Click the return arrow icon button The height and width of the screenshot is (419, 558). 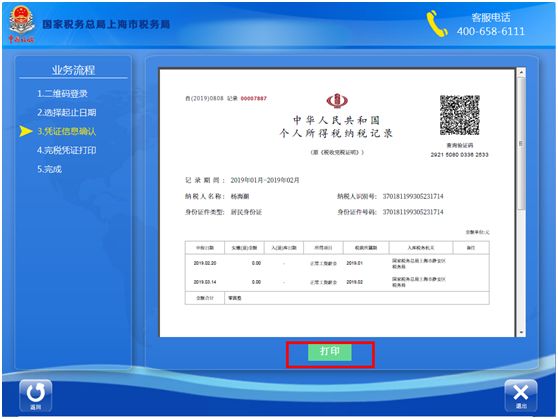click(36, 395)
